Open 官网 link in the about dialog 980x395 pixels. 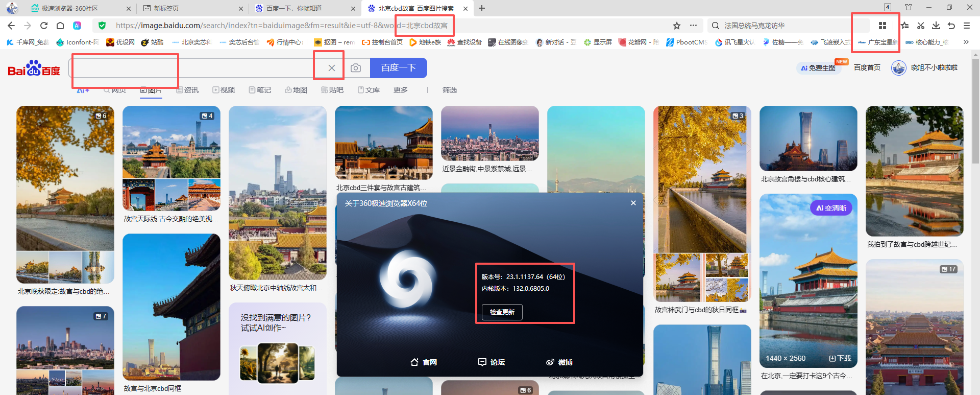(x=424, y=362)
